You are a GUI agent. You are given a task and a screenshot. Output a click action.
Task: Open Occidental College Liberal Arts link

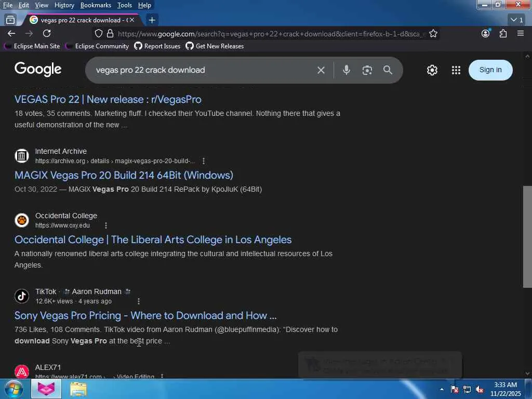(x=153, y=240)
